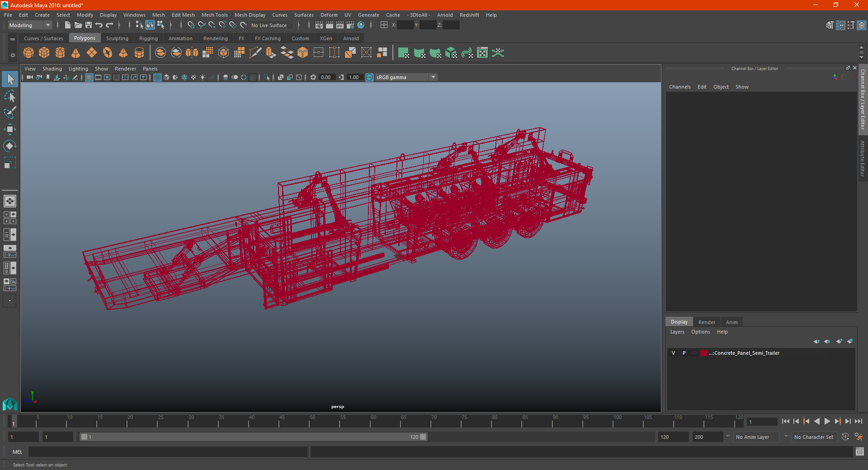The width and height of the screenshot is (868, 470).
Task: Create a new empty display layer
Action: [840, 341]
